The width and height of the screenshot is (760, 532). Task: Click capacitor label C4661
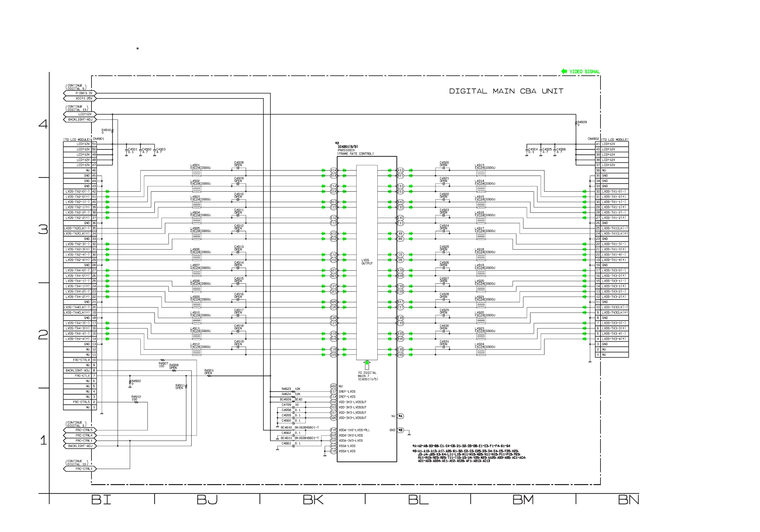[286, 444]
